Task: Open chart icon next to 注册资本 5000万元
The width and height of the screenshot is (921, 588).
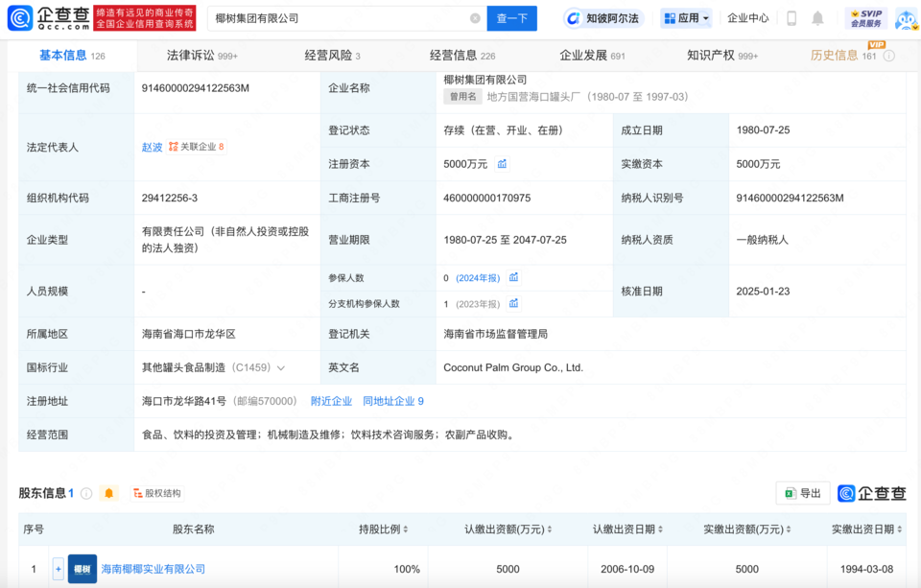Action: 502,164
